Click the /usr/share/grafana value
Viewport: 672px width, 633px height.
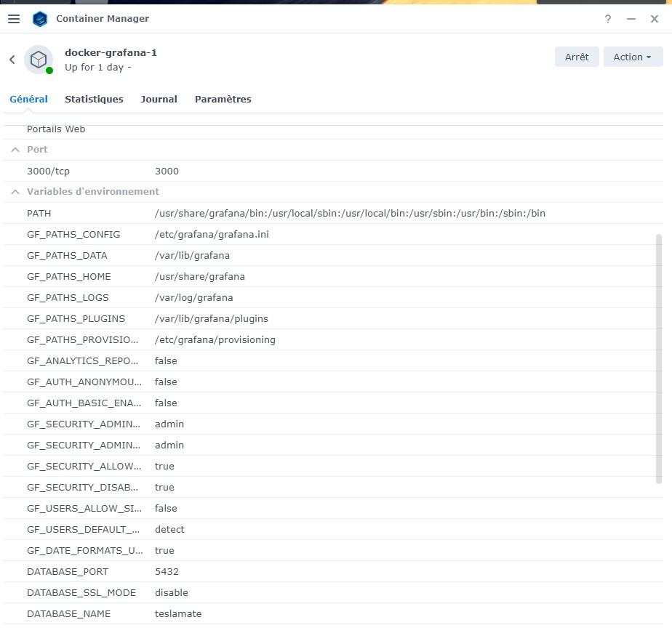200,277
